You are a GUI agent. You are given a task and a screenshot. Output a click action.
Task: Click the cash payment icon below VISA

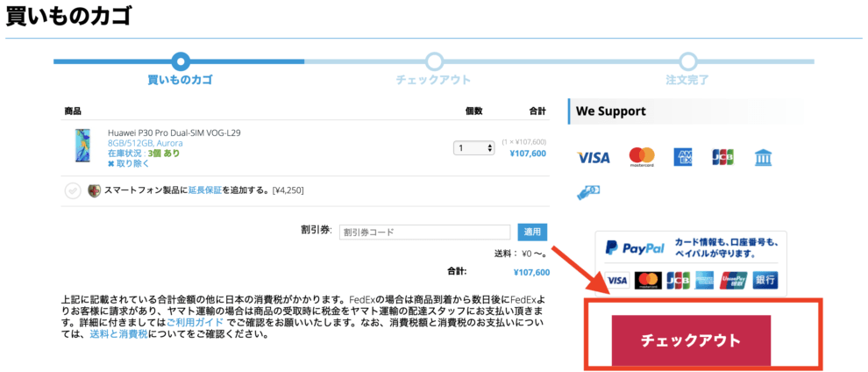pos(588,190)
